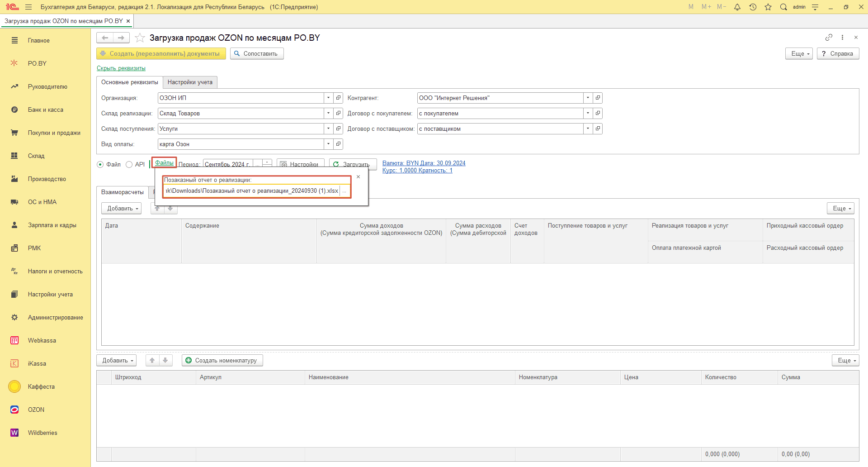Move row up in Взаиморасчеты table
Screen dimensions: 868x467
(157, 208)
